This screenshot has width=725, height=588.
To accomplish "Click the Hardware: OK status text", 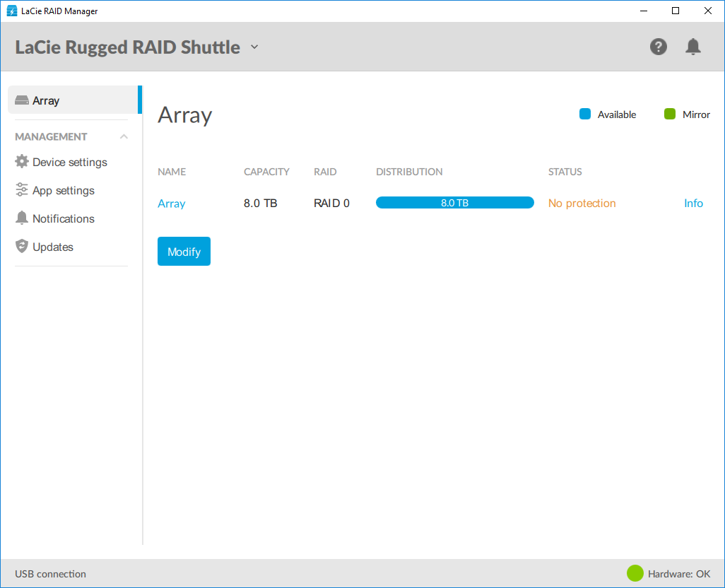I will click(x=679, y=574).
